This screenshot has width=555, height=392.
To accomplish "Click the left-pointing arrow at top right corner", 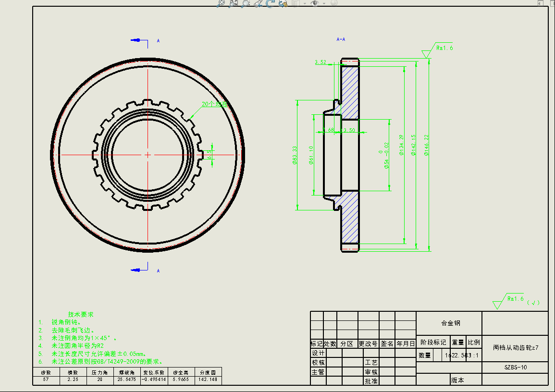I will pos(541,3).
